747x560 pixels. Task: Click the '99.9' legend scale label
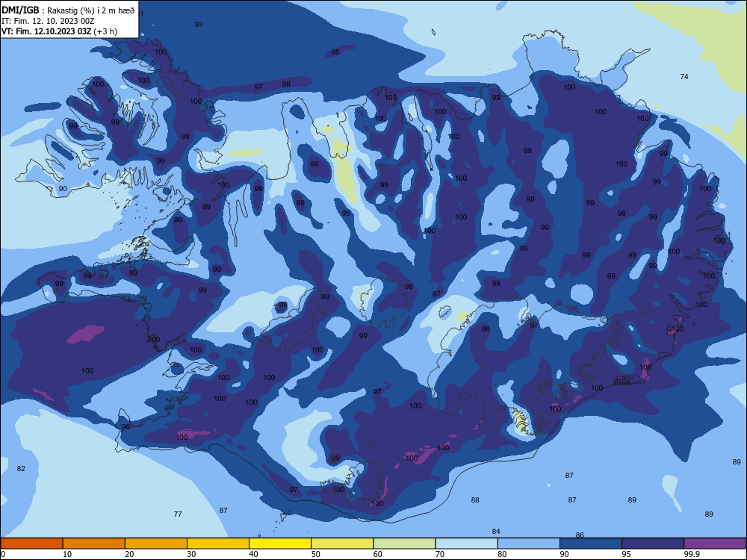click(692, 554)
